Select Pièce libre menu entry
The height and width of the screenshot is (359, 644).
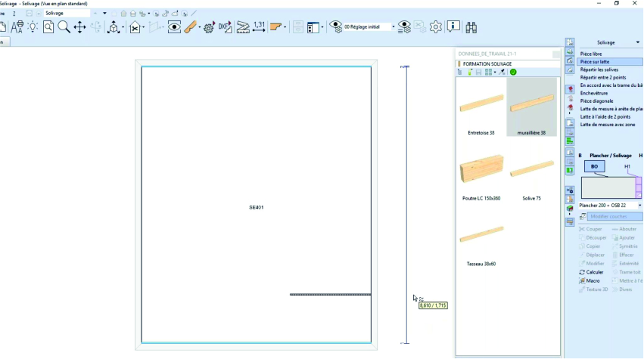pyautogui.click(x=591, y=54)
